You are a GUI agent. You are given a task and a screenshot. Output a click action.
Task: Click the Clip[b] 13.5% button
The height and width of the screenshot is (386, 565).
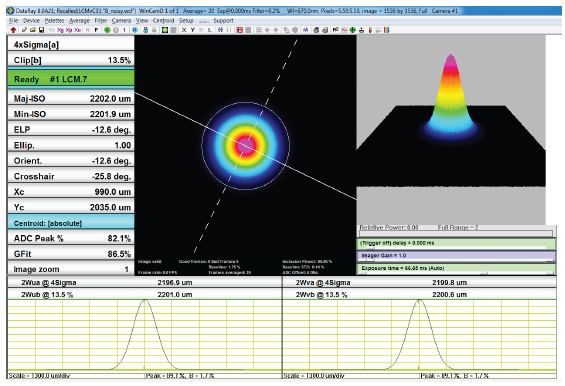coord(71,59)
